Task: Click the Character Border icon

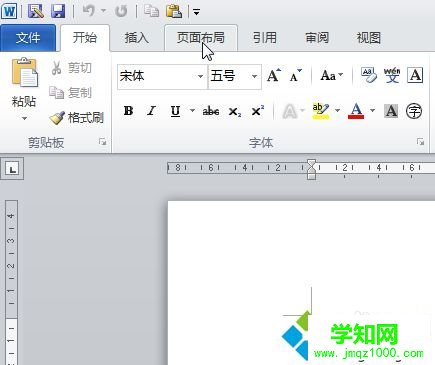Action: tap(415, 75)
